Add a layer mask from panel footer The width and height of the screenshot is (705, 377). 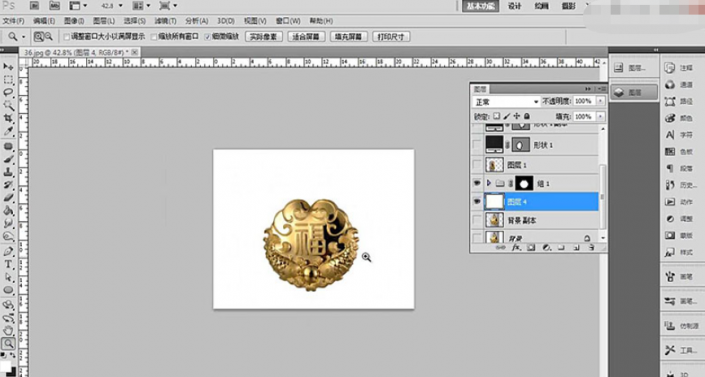[531, 247]
